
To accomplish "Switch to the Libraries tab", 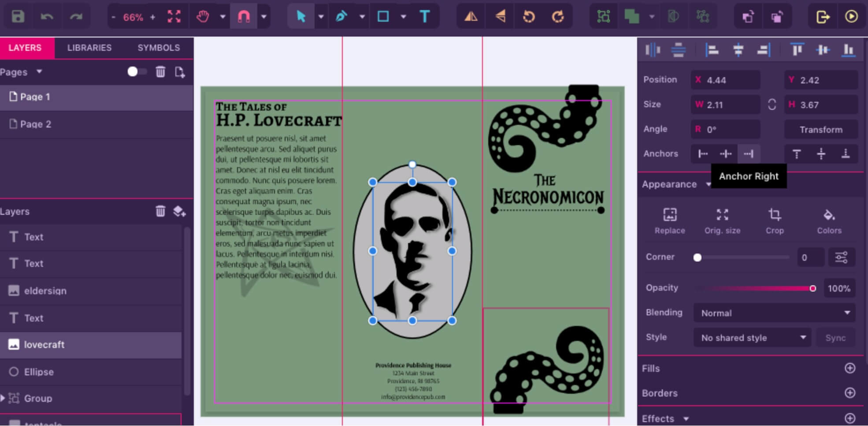I will pyautogui.click(x=89, y=48).
